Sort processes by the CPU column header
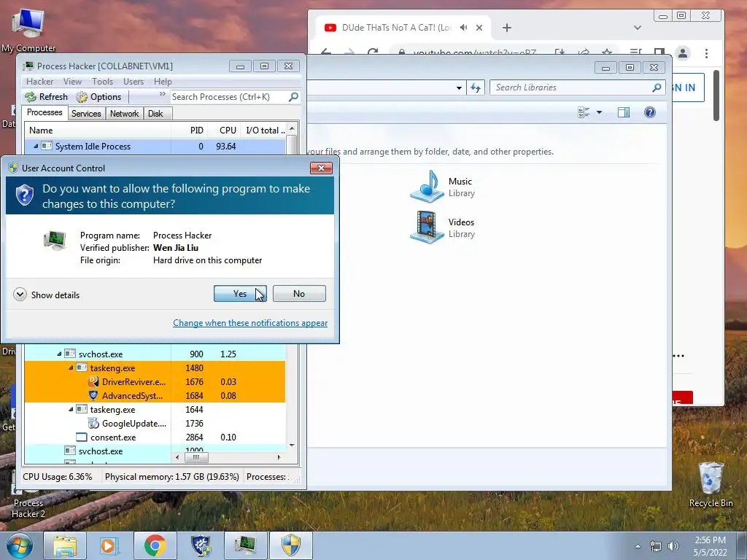This screenshot has height=560, width=747. pos(223,130)
